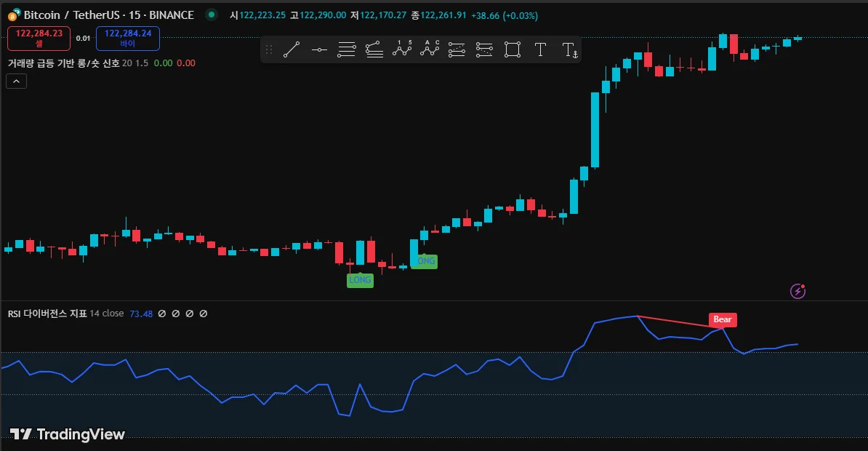868x451 pixels.
Task: Select the Text drawing tool
Action: click(540, 50)
